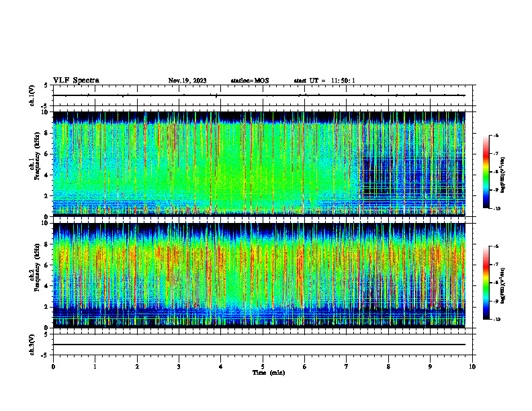This screenshot has height=411, width=532.
Task: Click the ch.1 color bar log(PSD) label
Action: [x=503, y=175]
